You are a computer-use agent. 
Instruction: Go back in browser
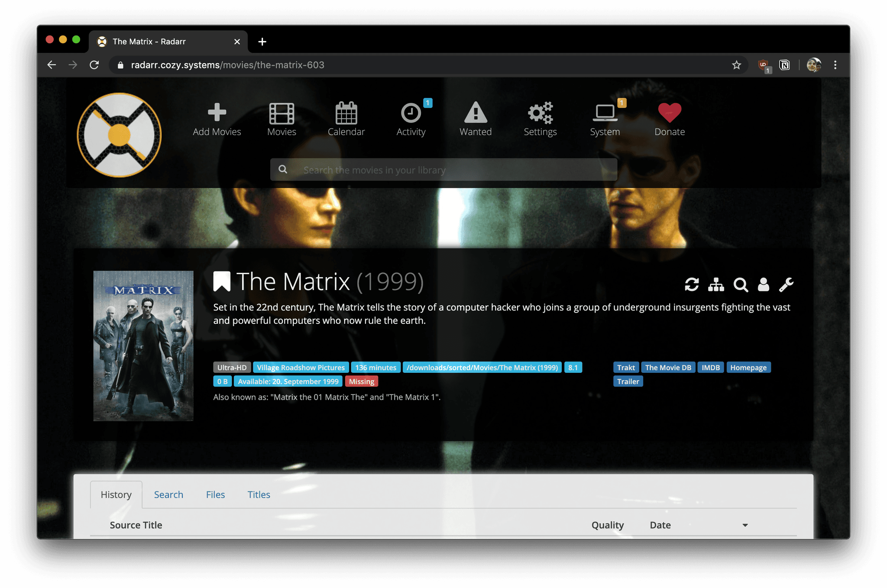tap(52, 65)
